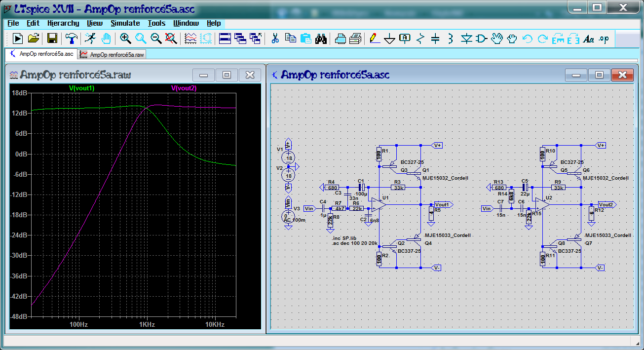644x350 pixels.
Task: Click the Paste clipboard icon
Action: (x=306, y=39)
